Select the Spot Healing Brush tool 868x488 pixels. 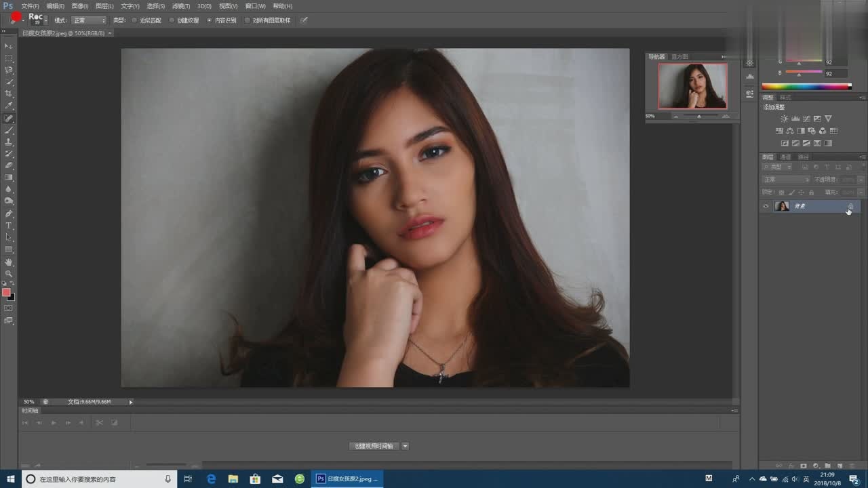pyautogui.click(x=9, y=118)
